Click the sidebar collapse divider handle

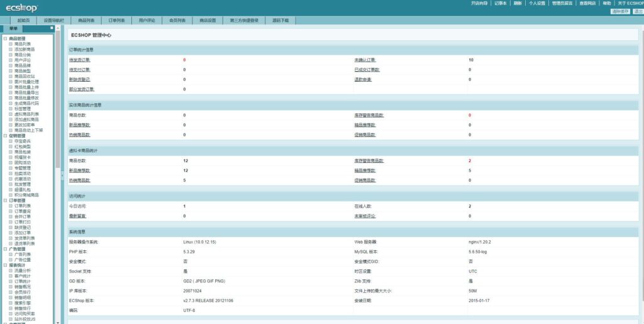(62, 176)
